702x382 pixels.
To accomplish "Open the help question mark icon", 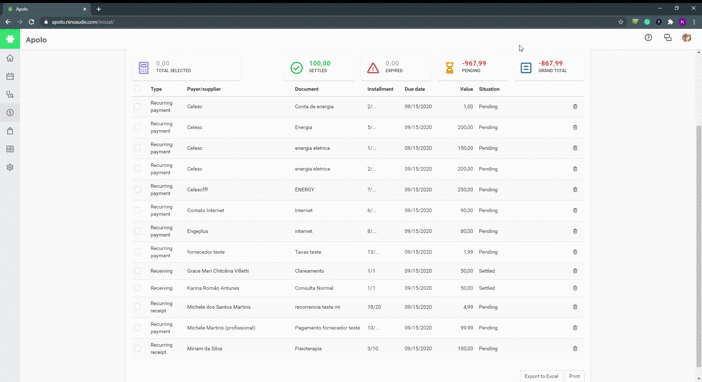I will [x=648, y=38].
